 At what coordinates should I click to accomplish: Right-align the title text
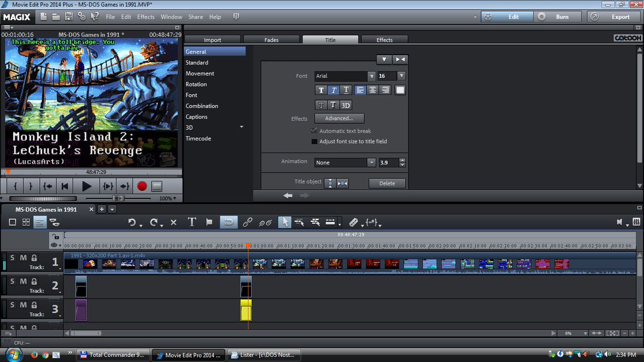385,90
